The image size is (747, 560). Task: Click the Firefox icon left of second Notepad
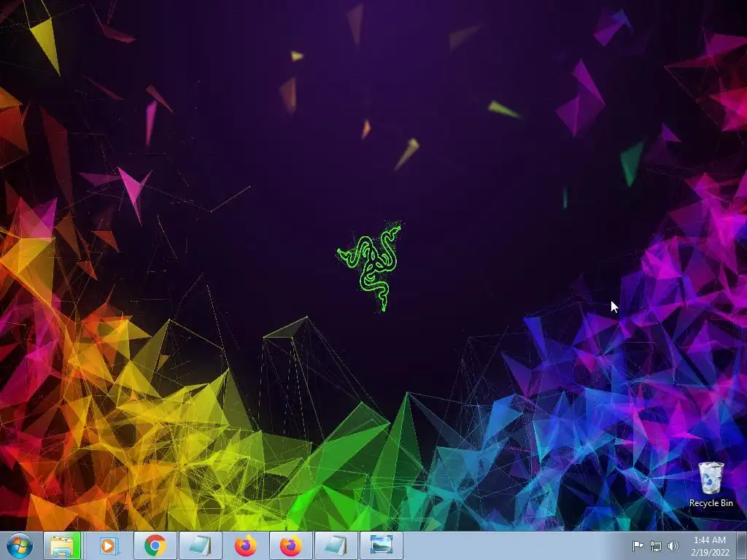tap(291, 545)
